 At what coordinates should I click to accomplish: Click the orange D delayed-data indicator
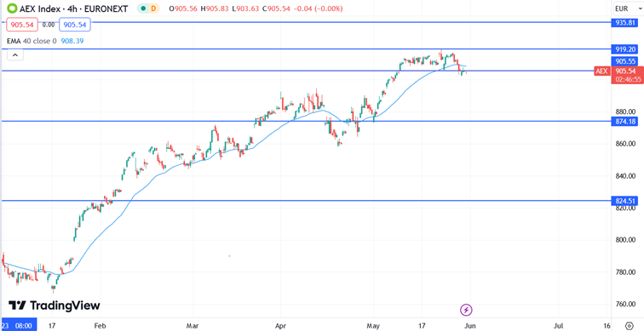pos(153,9)
